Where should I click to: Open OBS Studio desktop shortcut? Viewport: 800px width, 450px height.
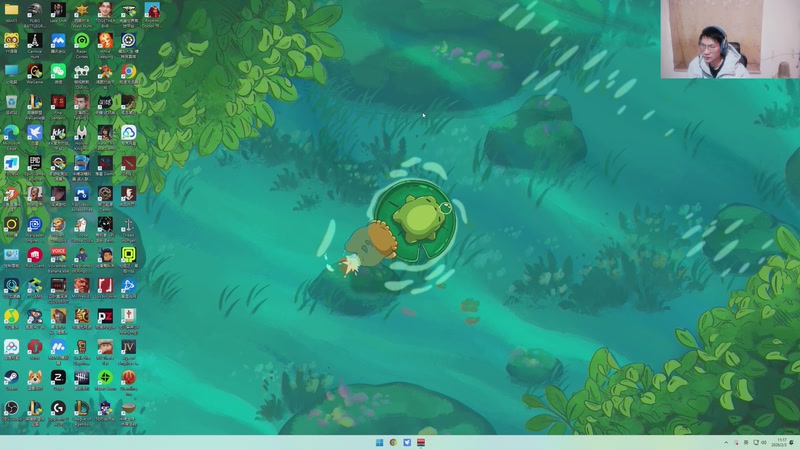pyautogui.click(x=11, y=408)
